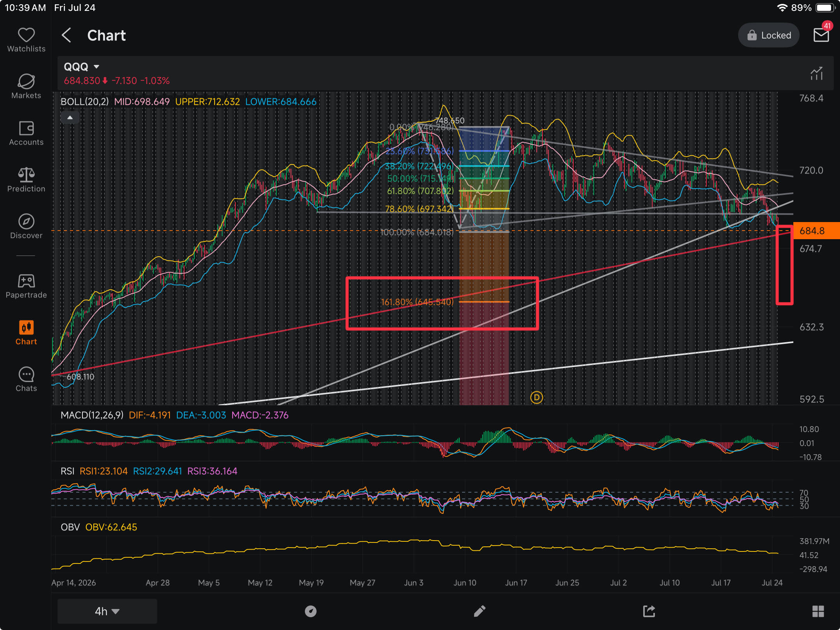840x630 pixels.
Task: Tap the share export icon
Action: pos(649,611)
